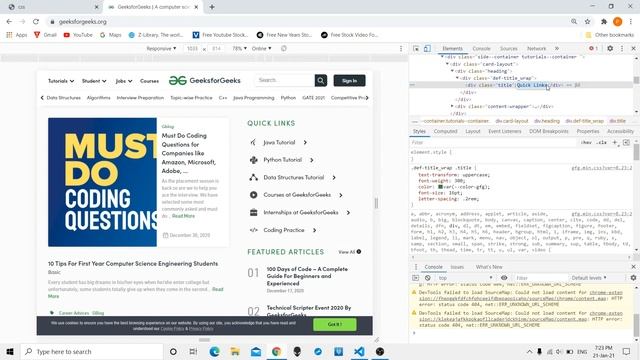This screenshot has height=360, width=640.
Task: Accept cookies with Got It button
Action: pos(335,324)
